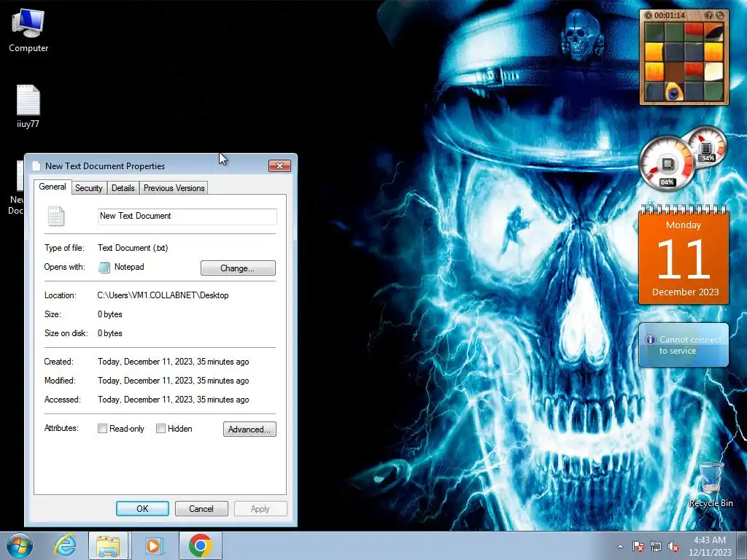Viewport: 747px width, 560px height.
Task: Click the calendar gadget showing Monday 11
Action: 684,254
